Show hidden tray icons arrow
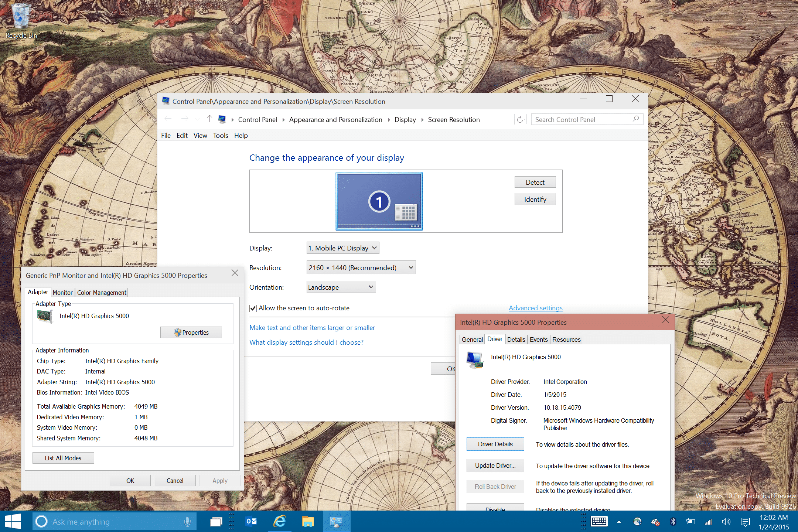This screenshot has height=532, width=798. 619,522
